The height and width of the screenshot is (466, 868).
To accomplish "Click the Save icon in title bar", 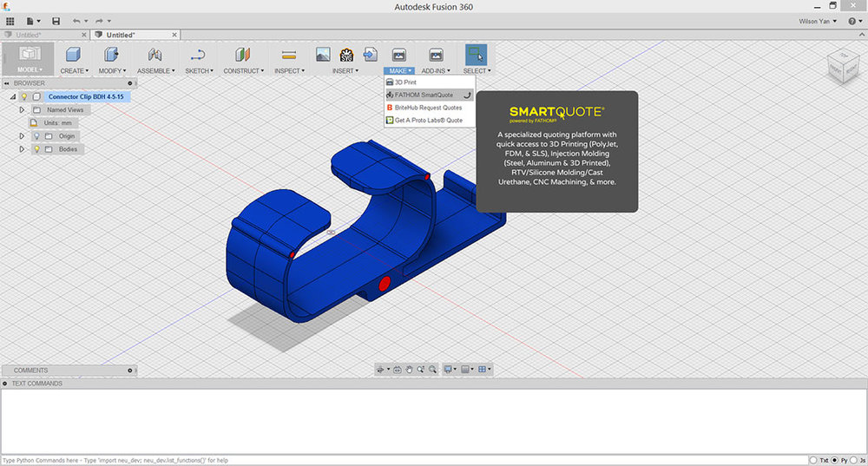I will [x=56, y=21].
